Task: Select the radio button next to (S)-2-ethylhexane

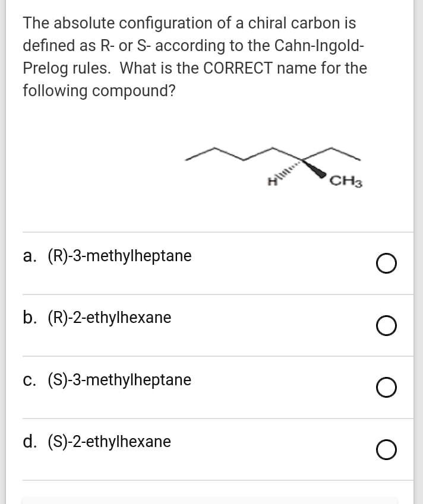Action: pos(387,449)
